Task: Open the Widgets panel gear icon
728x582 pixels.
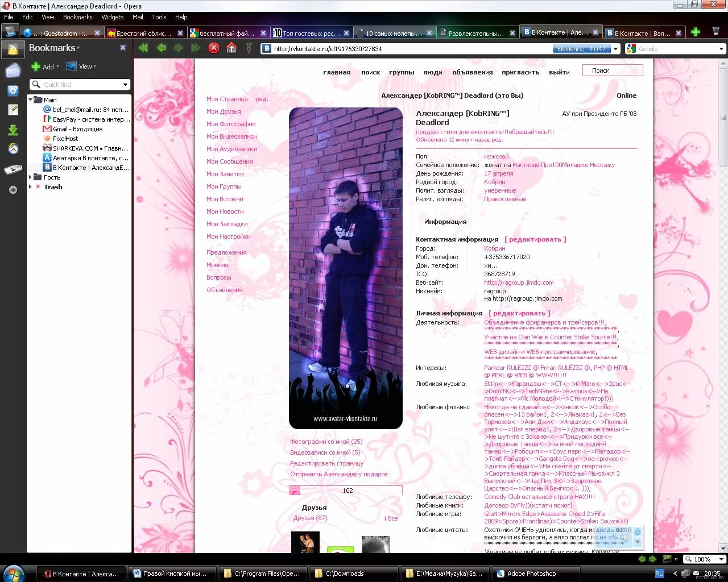Action: [13, 91]
